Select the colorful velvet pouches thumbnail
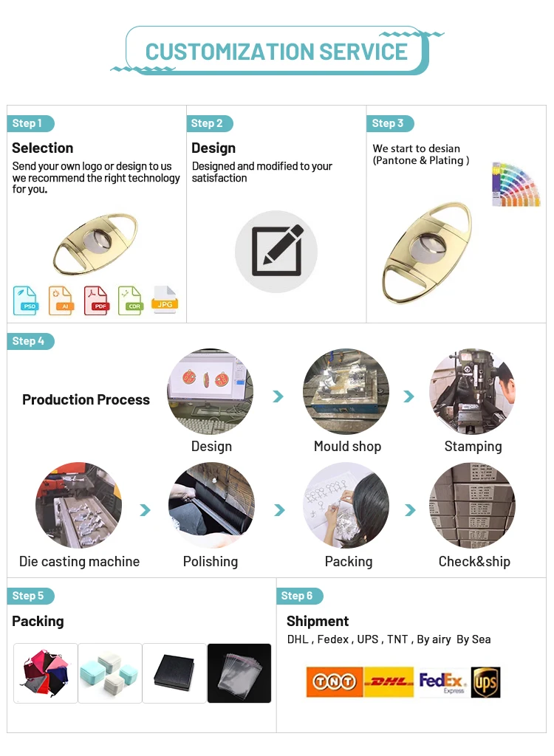 [46, 673]
